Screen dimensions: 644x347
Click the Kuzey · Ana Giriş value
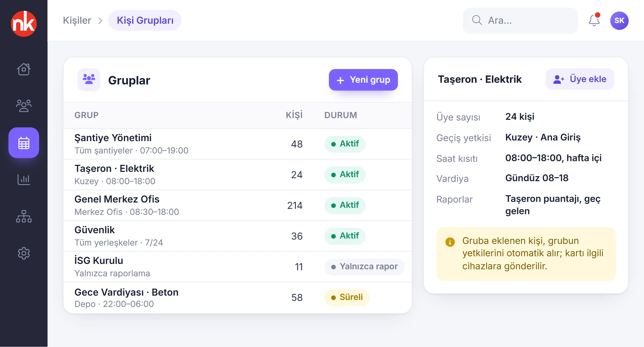[x=543, y=137]
